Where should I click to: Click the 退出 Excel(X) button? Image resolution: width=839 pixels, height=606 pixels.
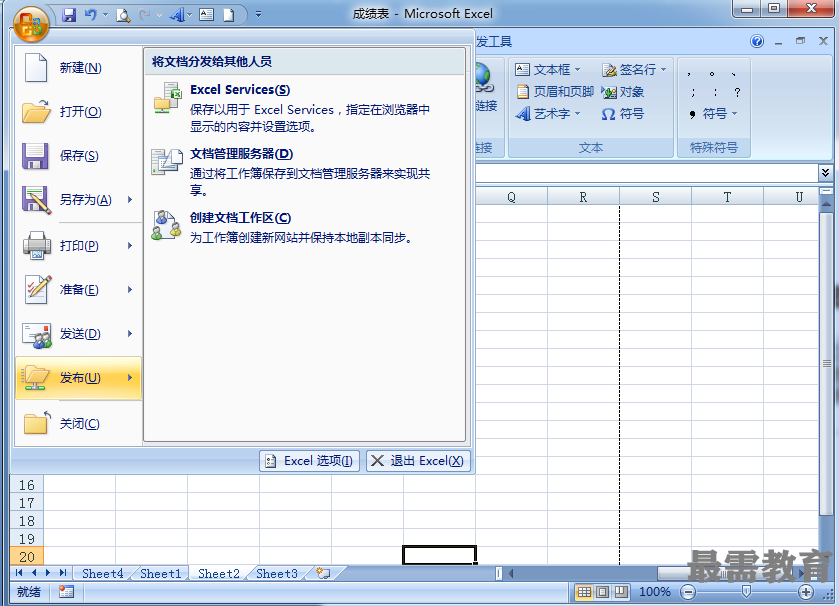[x=418, y=461]
